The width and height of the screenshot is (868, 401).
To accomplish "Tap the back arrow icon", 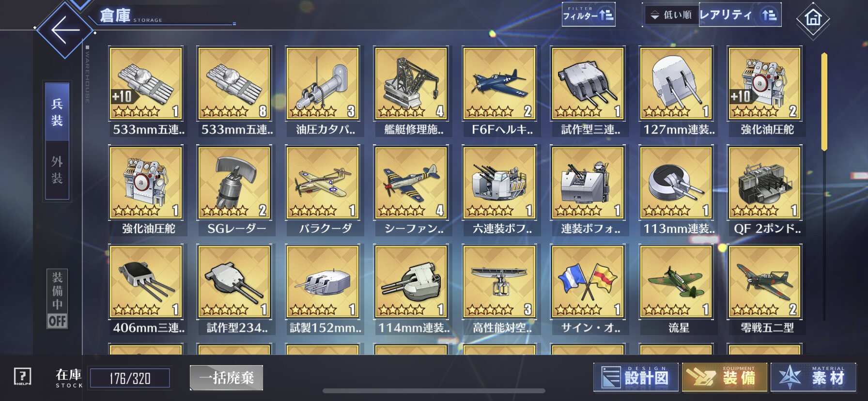I will [65, 30].
